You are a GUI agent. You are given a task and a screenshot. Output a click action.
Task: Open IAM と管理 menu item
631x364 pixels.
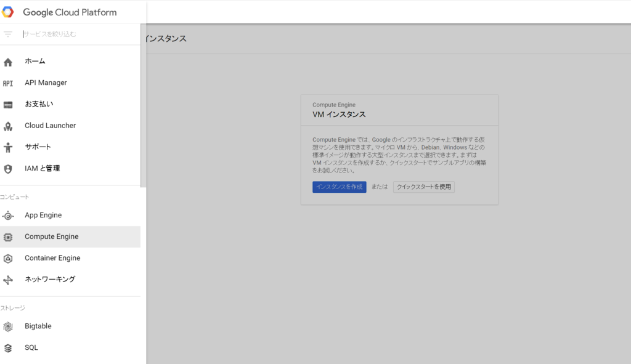pos(70,168)
